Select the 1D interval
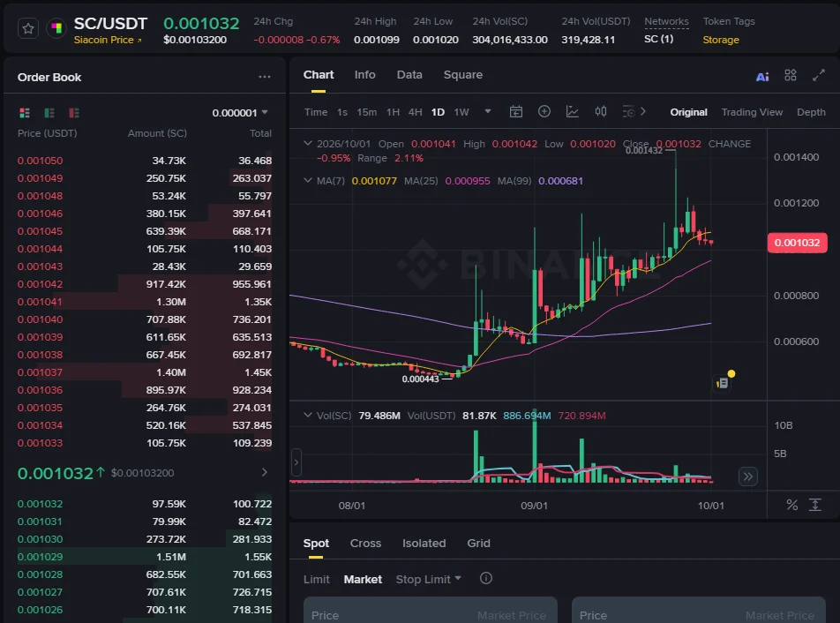This screenshot has width=840, height=623. pyautogui.click(x=438, y=112)
